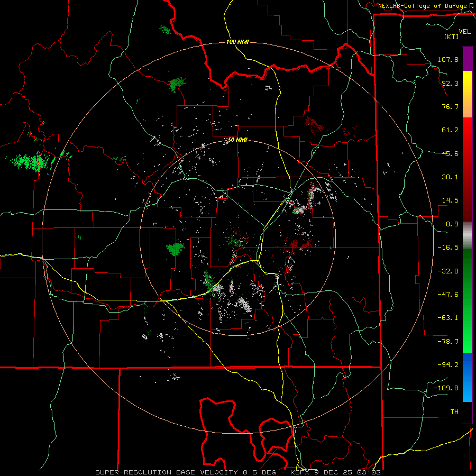Select the 107.8 scale value
476x476 pixels.
pyautogui.click(x=448, y=59)
